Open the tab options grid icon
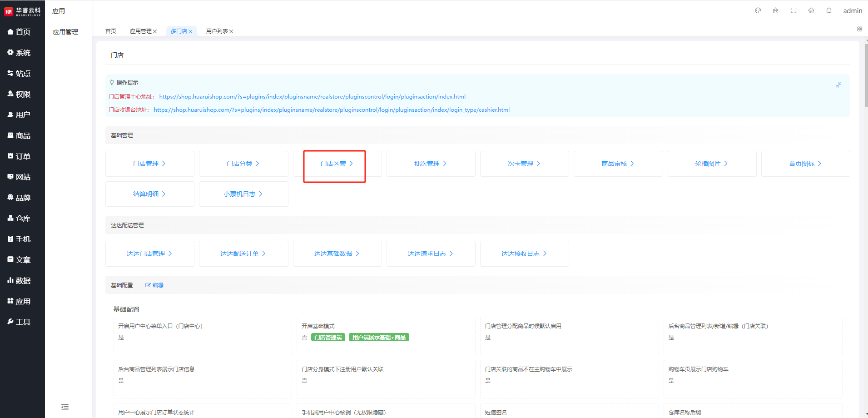This screenshot has width=868, height=418. [859, 29]
